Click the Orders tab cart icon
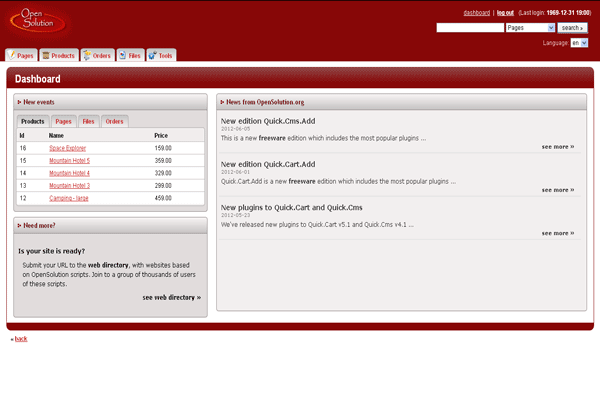600x400 pixels. point(87,56)
